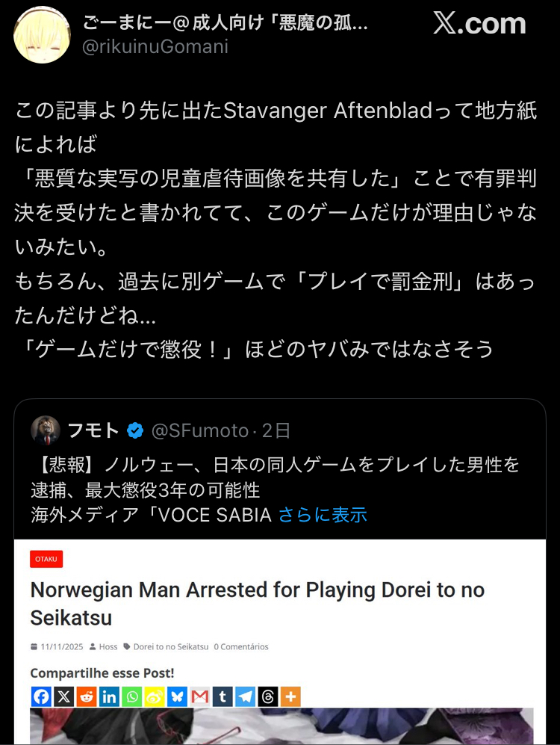
Task: Share the article to Reddit
Action: pos(87,696)
